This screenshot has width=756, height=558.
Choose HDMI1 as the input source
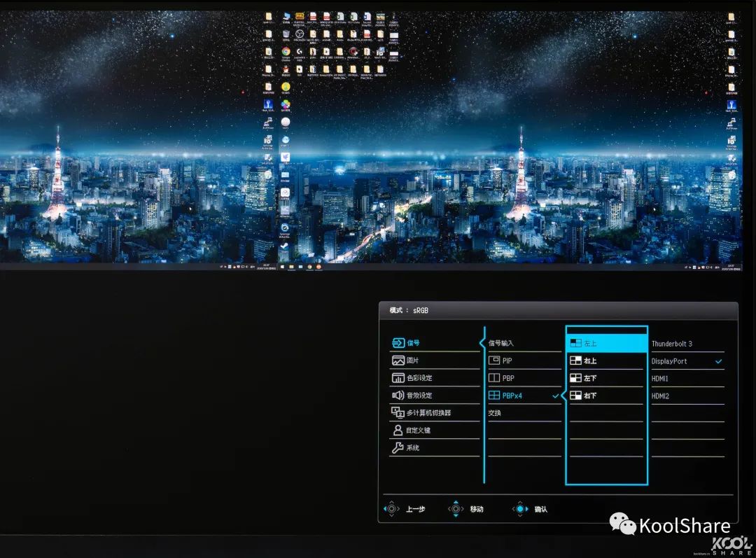point(687,379)
